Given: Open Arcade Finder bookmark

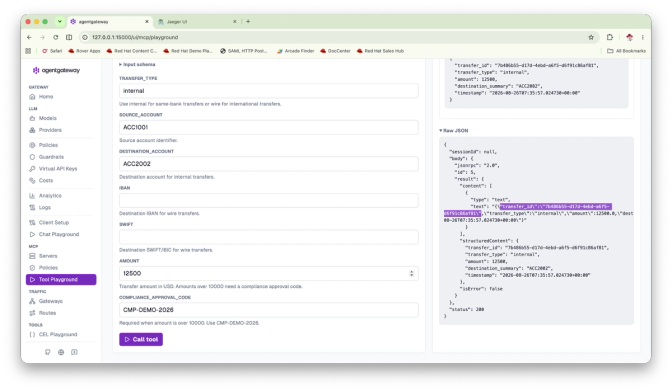Looking at the screenshot, I should 296,51.
